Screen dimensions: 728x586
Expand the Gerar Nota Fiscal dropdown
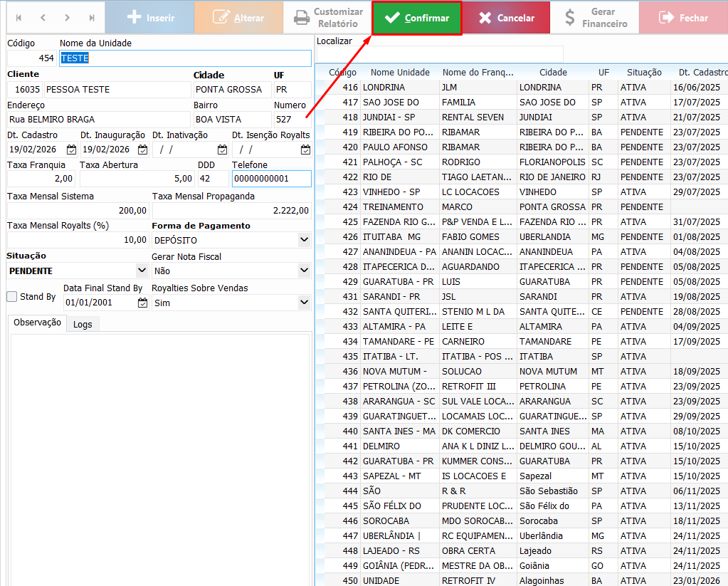tap(304, 271)
